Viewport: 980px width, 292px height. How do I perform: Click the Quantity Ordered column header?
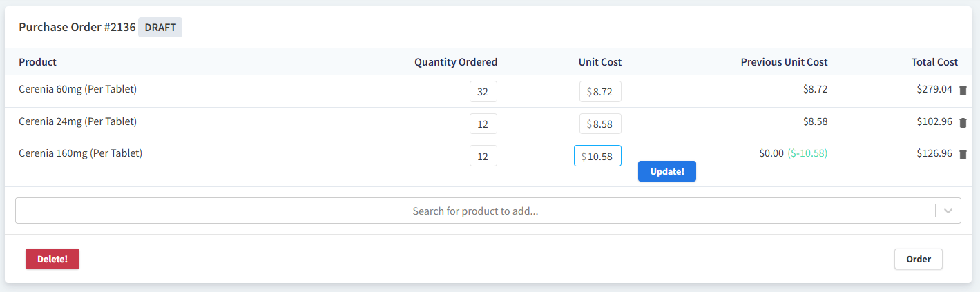click(455, 62)
